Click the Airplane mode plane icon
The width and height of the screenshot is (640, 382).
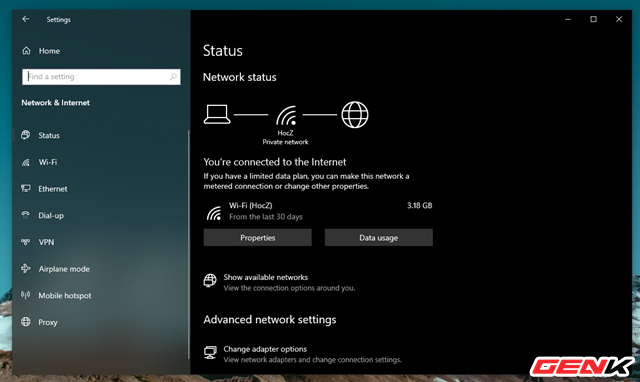pos(26,269)
